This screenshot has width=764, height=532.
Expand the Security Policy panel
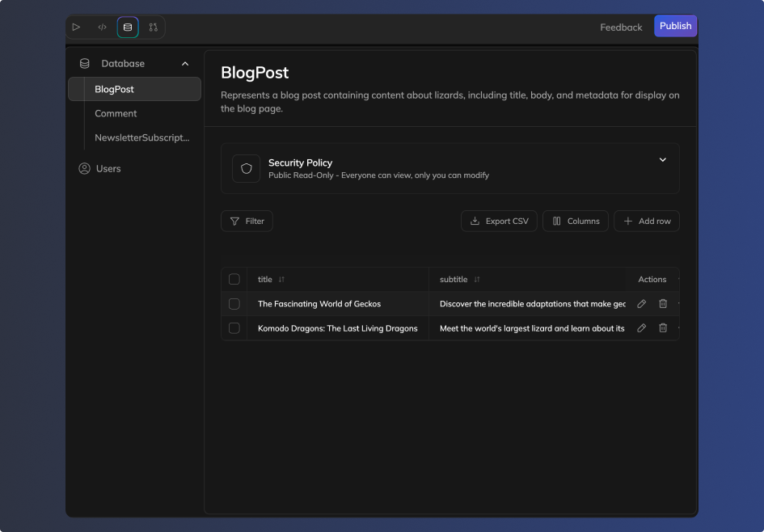[662, 160]
